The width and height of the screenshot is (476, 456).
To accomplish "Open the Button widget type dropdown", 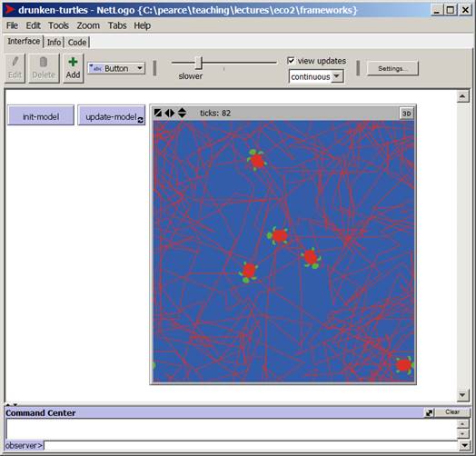I will [x=116, y=69].
